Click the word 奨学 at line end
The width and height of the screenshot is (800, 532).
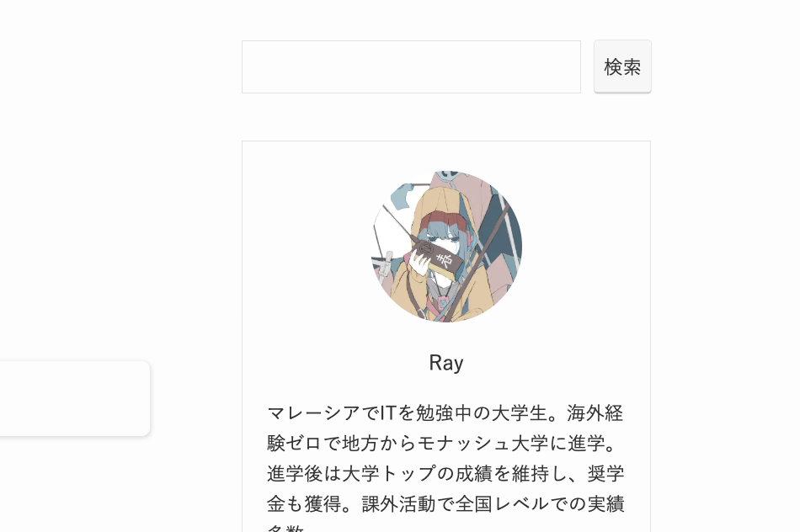tap(605, 474)
